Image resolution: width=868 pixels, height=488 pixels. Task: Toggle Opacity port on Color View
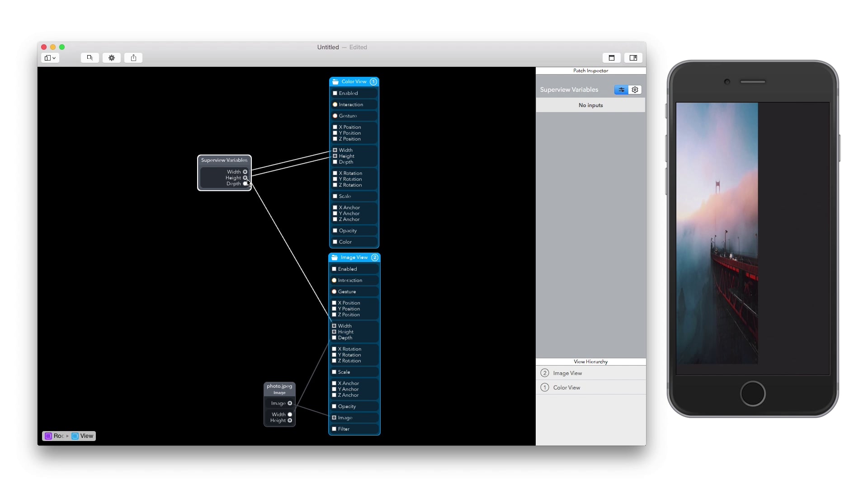coord(335,230)
